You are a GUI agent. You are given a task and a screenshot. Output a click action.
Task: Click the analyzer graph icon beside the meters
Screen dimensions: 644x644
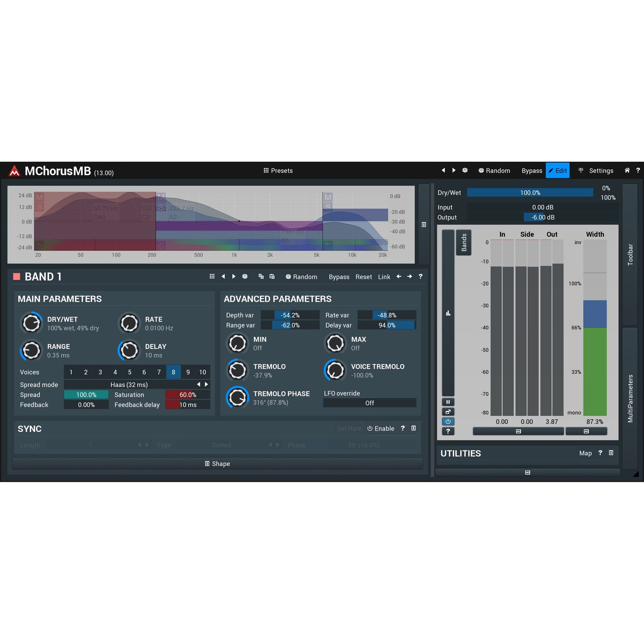tap(448, 312)
